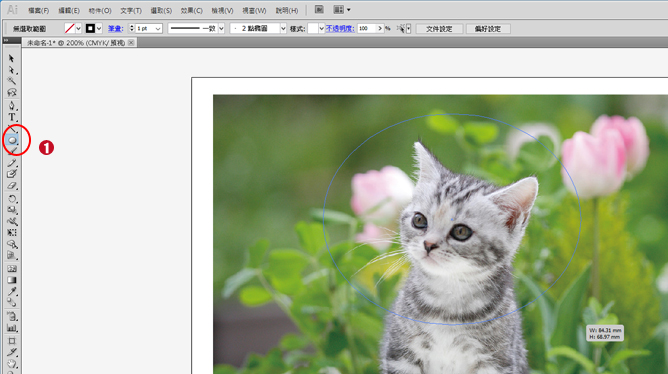The width and height of the screenshot is (668, 374).
Task: Select the Pen tool
Action: pyautogui.click(x=12, y=105)
